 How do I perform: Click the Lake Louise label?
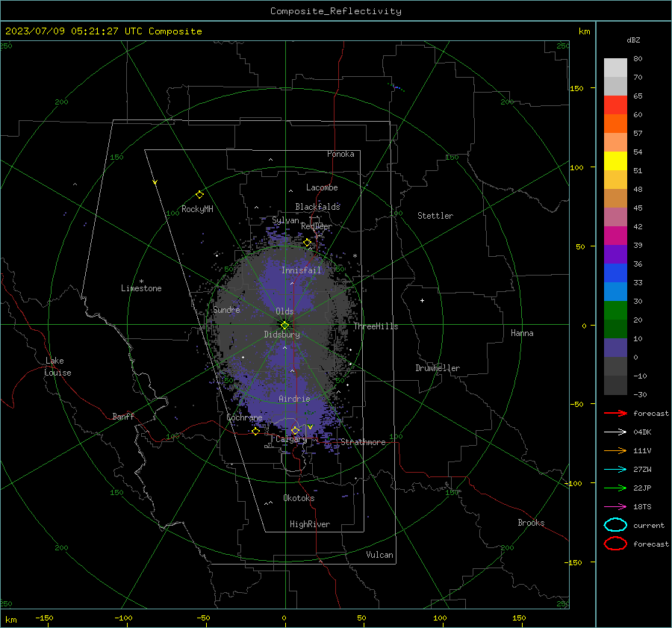point(57,367)
